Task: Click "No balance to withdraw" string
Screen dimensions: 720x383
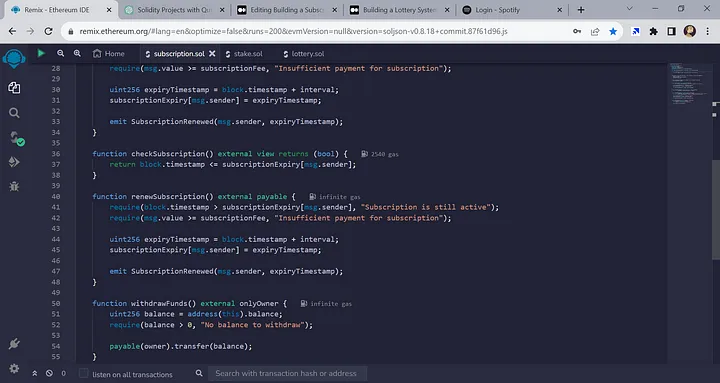Action: pos(252,325)
